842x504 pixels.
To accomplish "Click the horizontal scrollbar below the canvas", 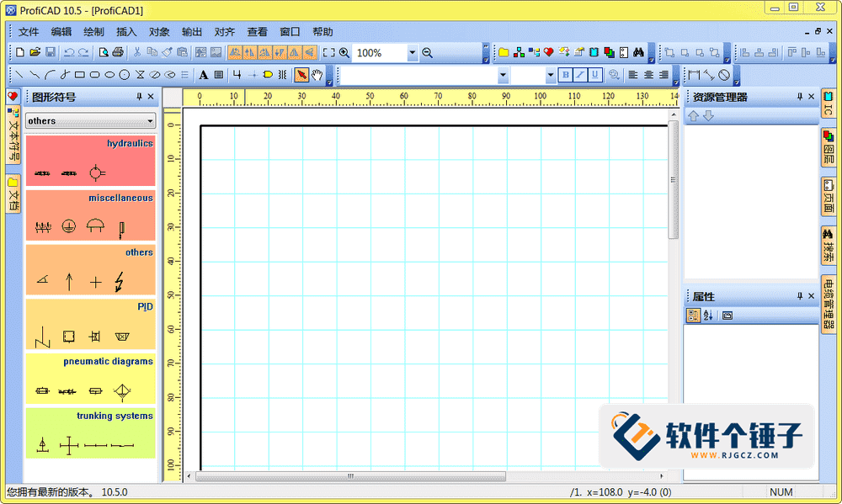I will (x=349, y=476).
